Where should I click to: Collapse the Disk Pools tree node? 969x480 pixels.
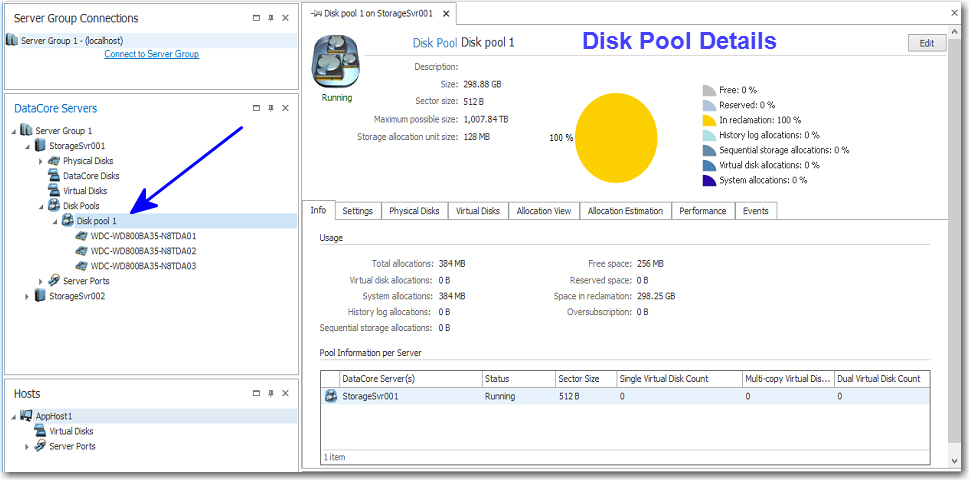click(x=41, y=206)
